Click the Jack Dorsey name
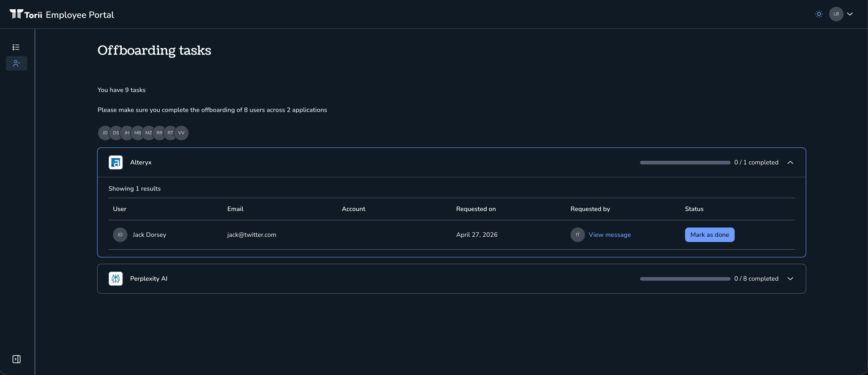 tap(149, 235)
